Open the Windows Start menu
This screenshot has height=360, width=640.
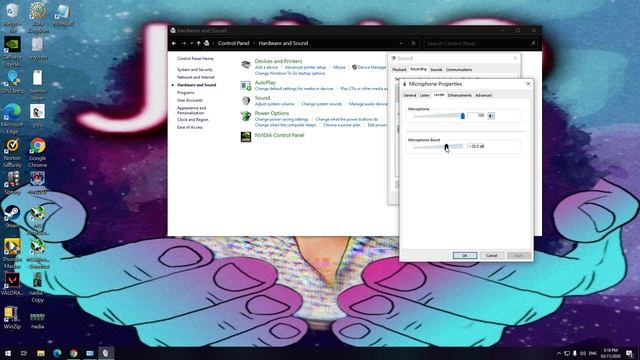point(8,353)
